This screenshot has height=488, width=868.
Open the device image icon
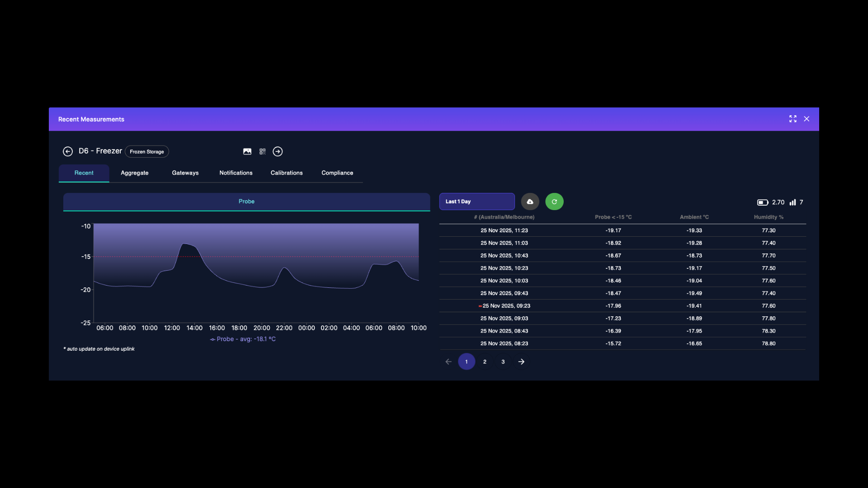pos(247,151)
